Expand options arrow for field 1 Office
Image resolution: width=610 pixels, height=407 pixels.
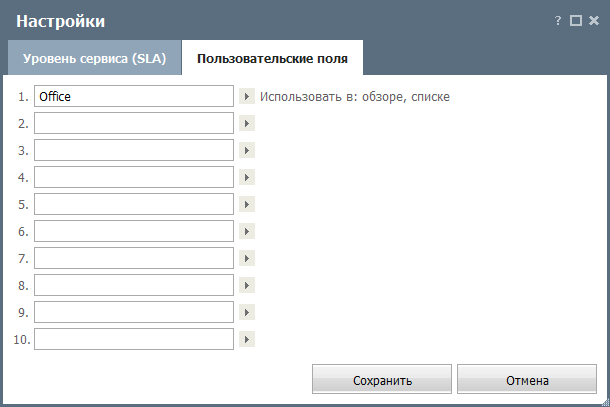(247, 96)
